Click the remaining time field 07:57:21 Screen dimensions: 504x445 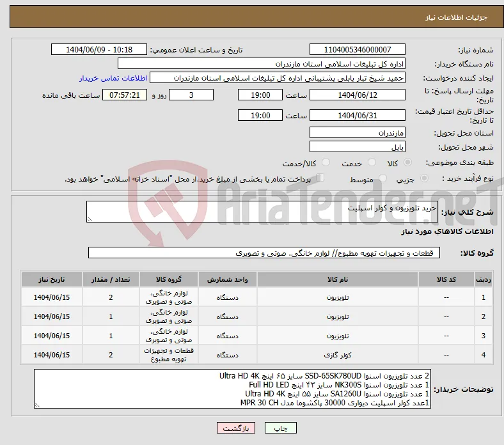[125, 95]
